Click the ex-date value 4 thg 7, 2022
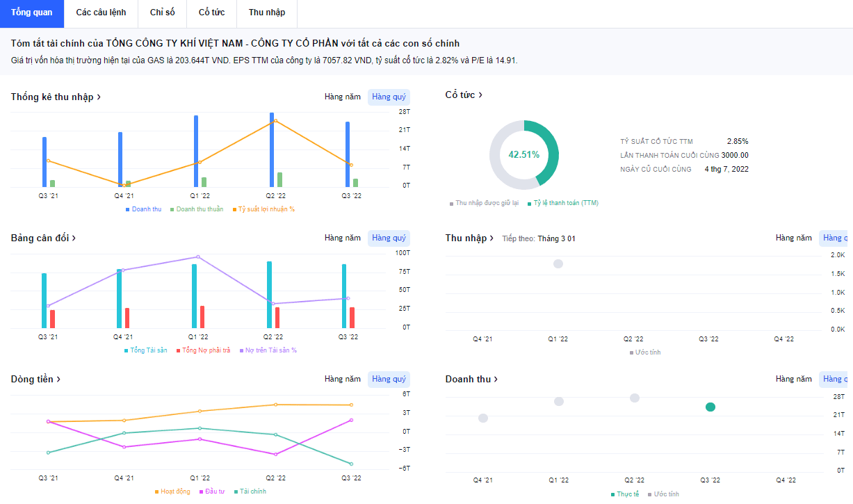 coord(726,169)
